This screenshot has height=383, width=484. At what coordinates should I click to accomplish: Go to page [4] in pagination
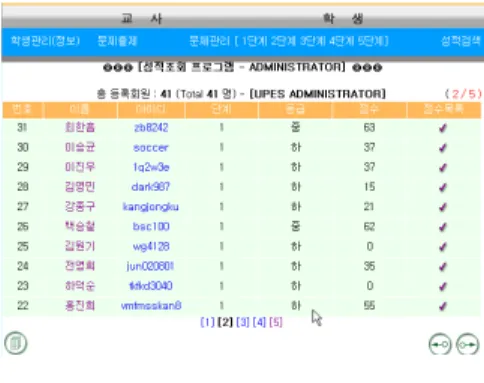click(x=259, y=322)
